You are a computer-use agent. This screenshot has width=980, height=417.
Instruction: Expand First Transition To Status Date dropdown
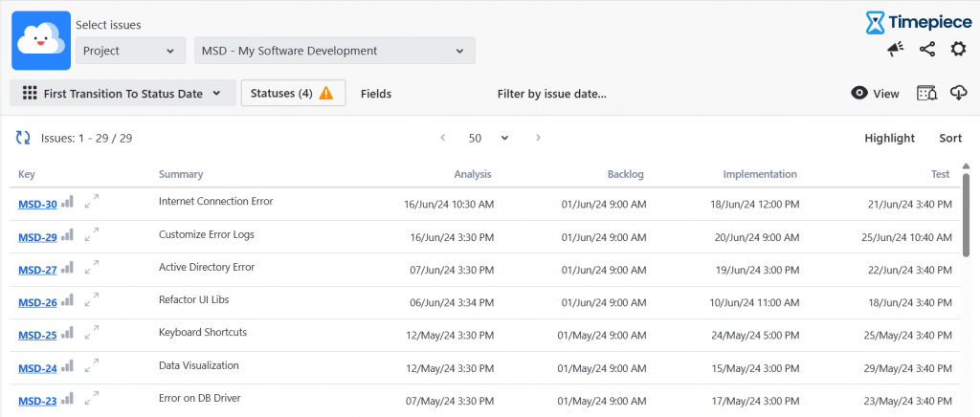coord(122,94)
